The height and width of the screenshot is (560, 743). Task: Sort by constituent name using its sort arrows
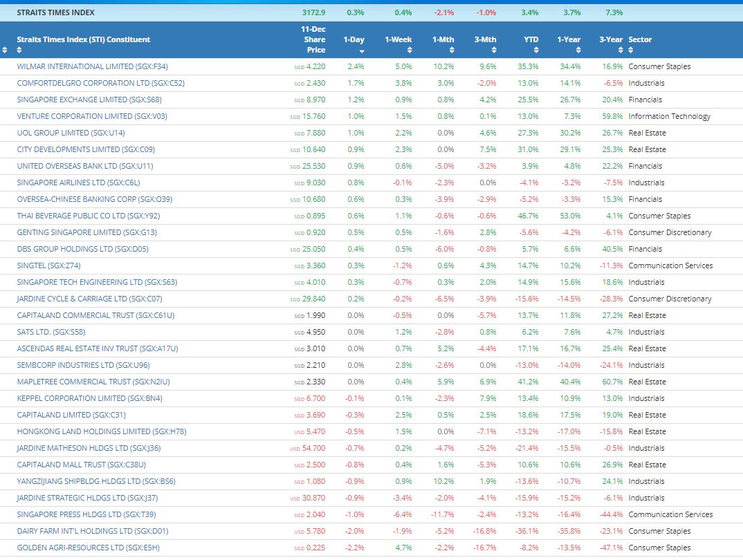(19, 50)
